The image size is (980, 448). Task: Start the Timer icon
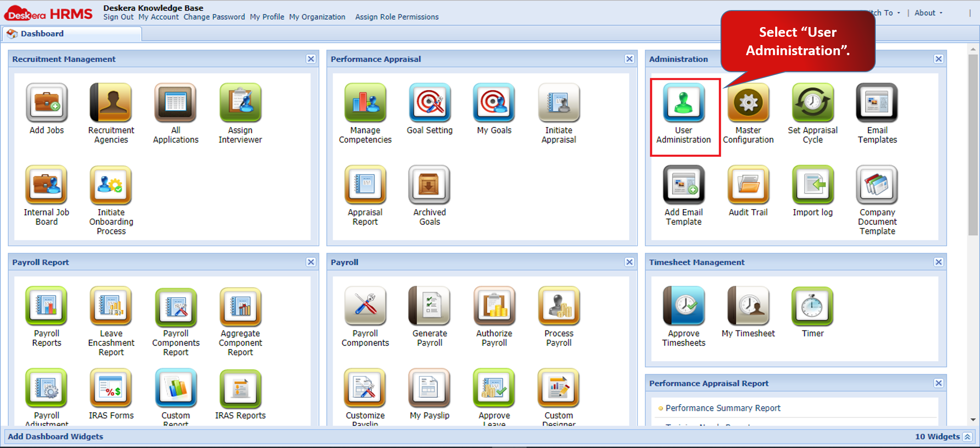tap(813, 306)
